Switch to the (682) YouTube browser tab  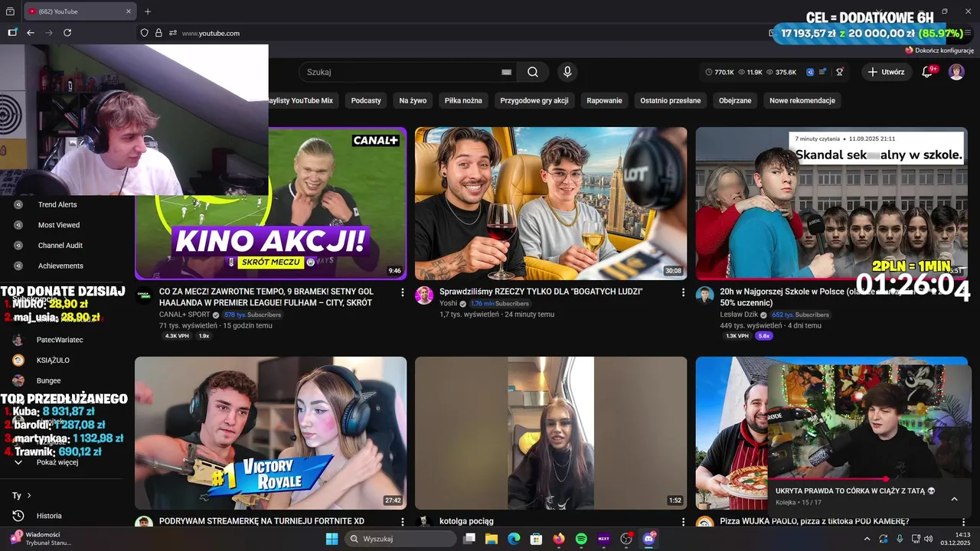79,11
